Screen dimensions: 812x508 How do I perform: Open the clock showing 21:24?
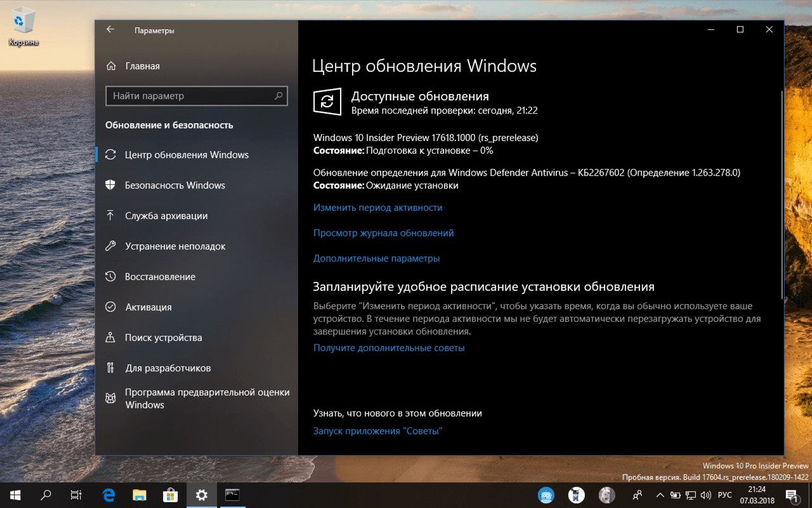(756, 495)
